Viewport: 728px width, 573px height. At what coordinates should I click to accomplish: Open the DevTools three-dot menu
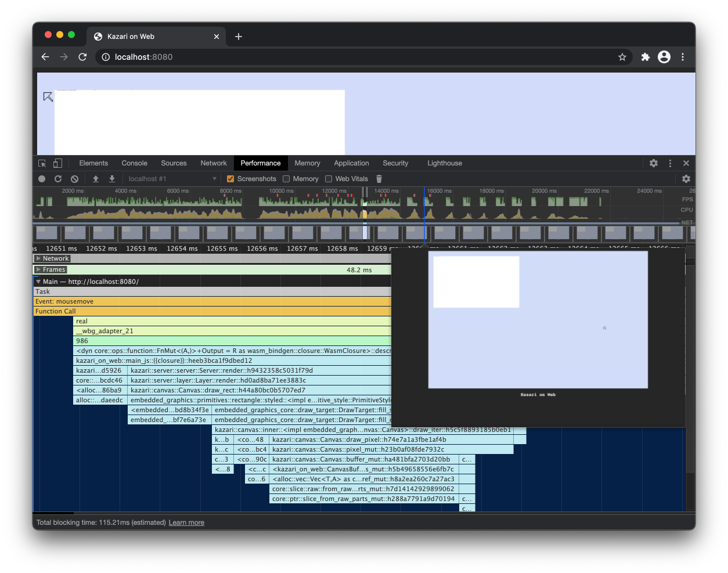(670, 163)
